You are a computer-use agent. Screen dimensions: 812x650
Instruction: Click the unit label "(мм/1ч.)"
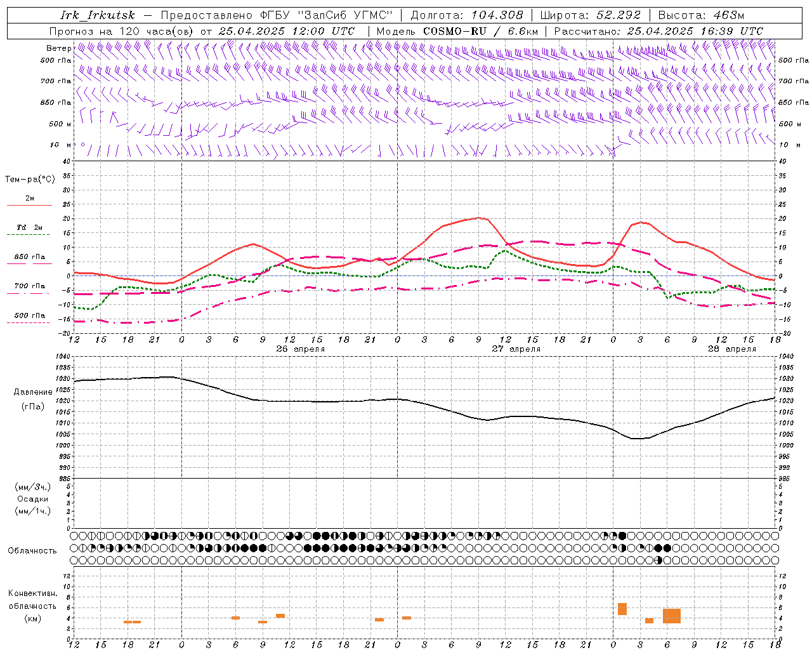(33, 511)
